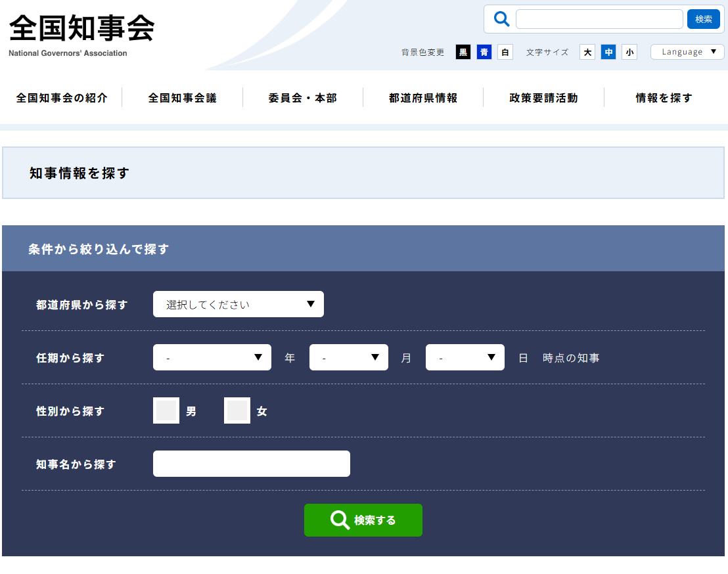Viewport: 728px width, 574px height.
Task: Click the blue 検索 button in header
Action: [703, 19]
